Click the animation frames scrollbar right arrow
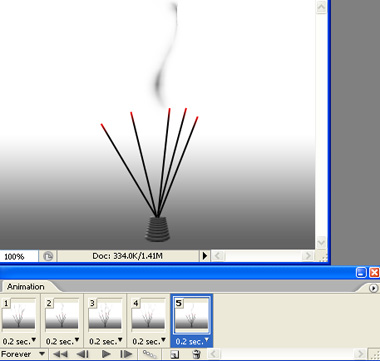Viewport: 380px width, 361px height. pos(360,354)
